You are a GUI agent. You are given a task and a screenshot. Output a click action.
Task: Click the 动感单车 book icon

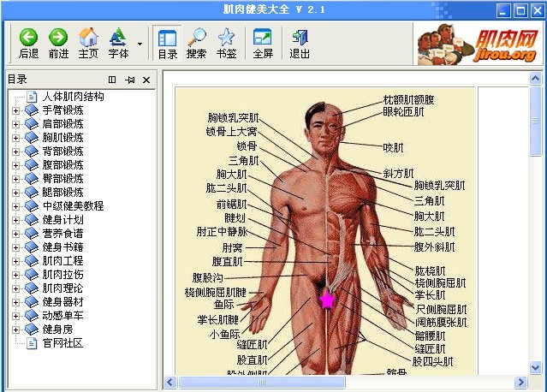[32, 315]
